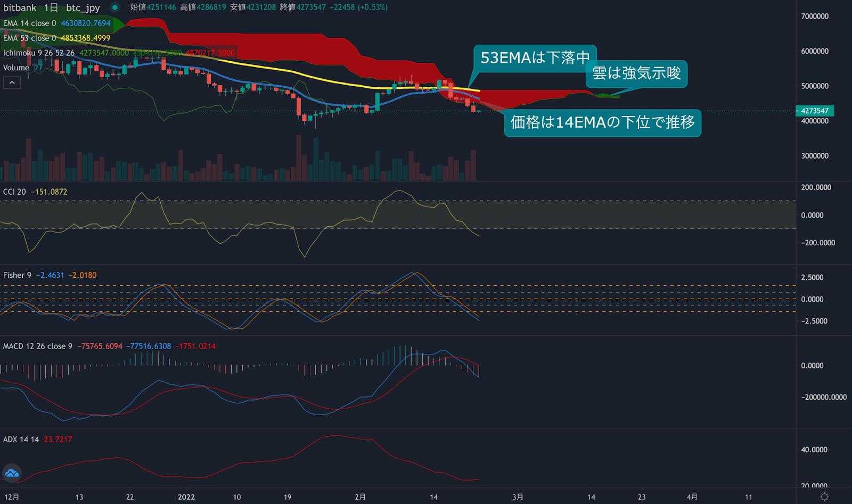Screen dimensions: 852x504
Task: Click the TradingView logo in the bottom-left corner
Action: tap(11, 473)
